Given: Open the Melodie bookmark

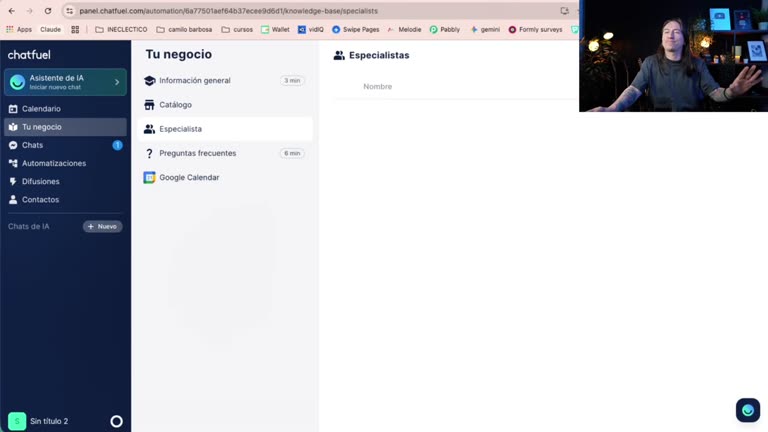Looking at the screenshot, I should click(404, 29).
